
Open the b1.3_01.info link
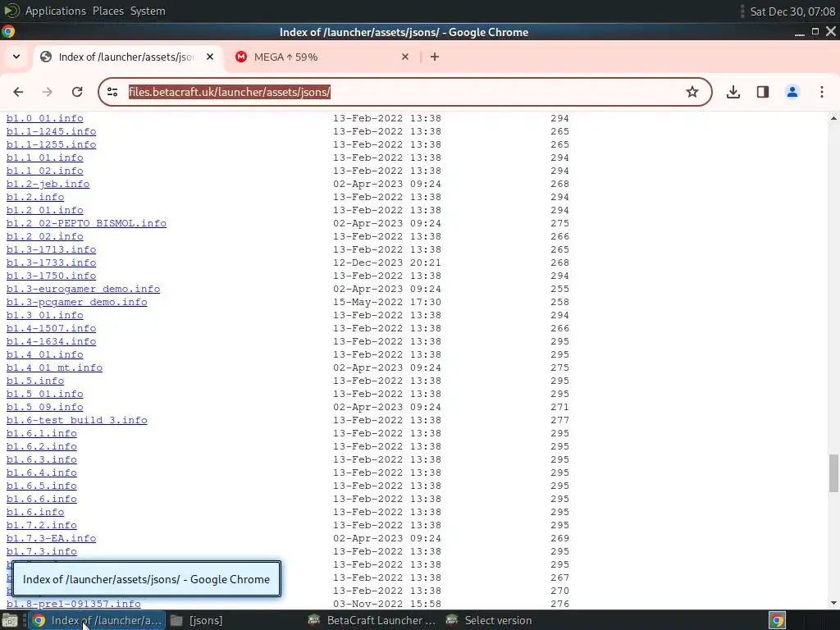[45, 315]
